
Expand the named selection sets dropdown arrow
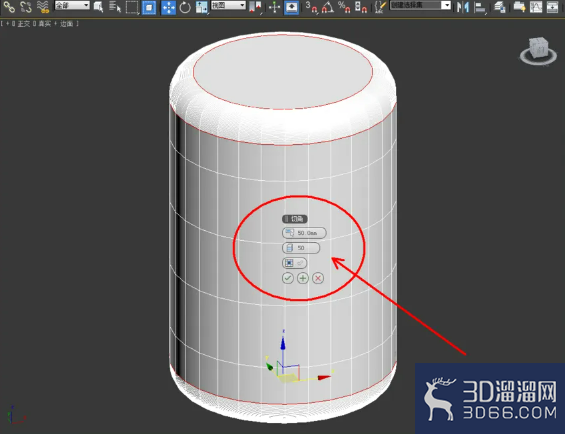[x=446, y=5]
